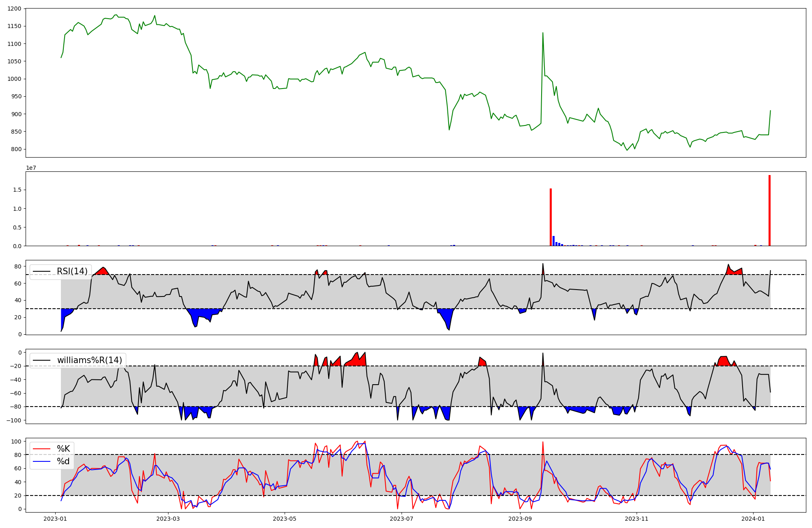The image size is (812, 528).
Task: Click the 2023-11 x-axis date label
Action: click(637, 519)
